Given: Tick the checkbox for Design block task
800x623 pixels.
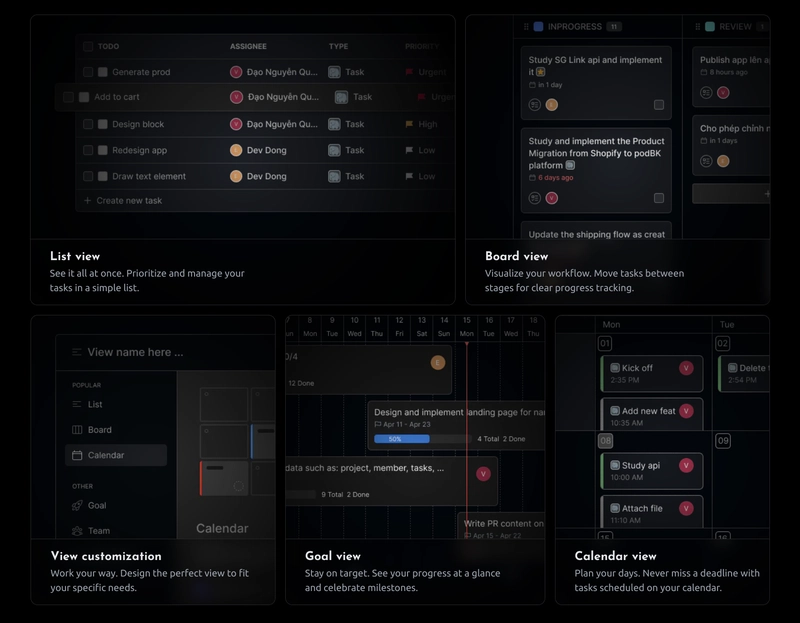Looking at the screenshot, I should (x=88, y=124).
